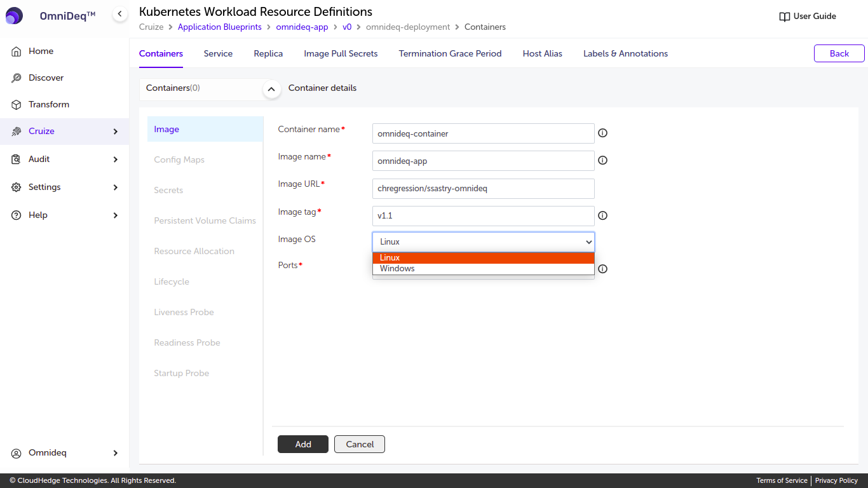Select the Readiness Probe section
The height and width of the screenshot is (488, 868).
(x=205, y=342)
